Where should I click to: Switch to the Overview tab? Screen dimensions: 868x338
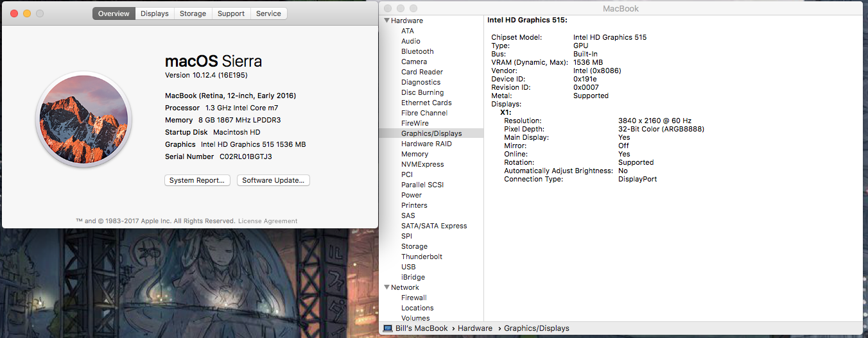[114, 13]
